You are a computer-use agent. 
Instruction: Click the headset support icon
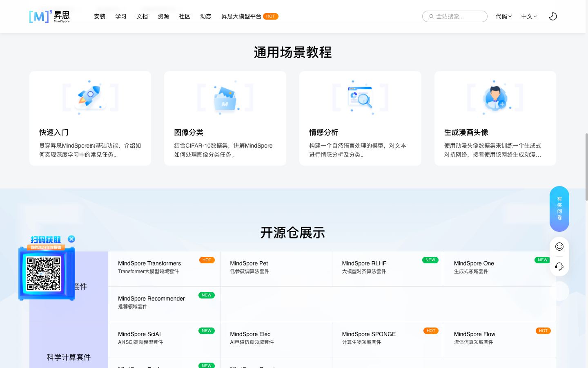coord(559,267)
